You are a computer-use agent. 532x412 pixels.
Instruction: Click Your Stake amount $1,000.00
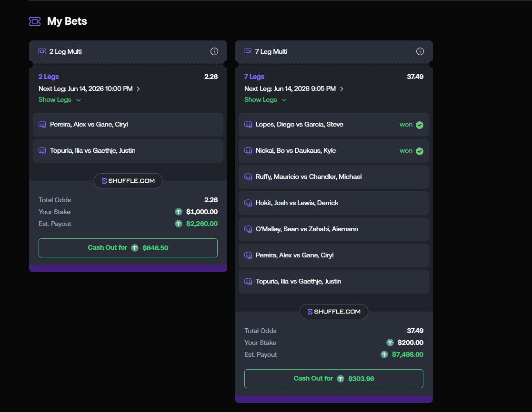coord(202,212)
